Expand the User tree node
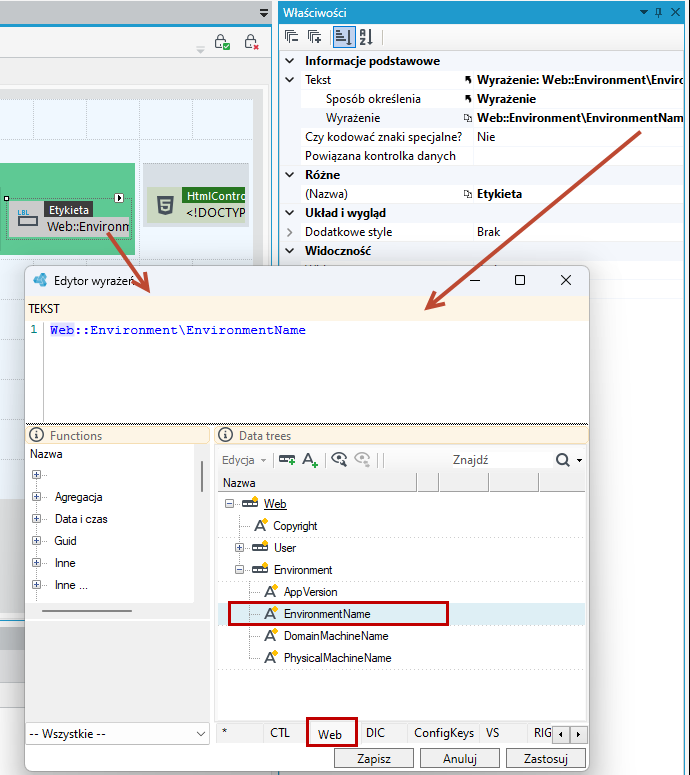Image resolution: width=690 pixels, height=775 pixels. (x=239, y=548)
